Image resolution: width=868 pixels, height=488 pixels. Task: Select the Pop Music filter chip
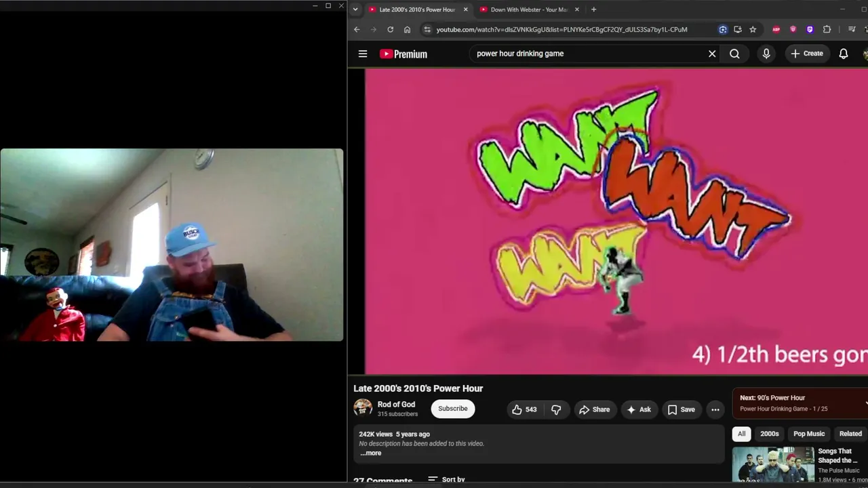tap(809, 434)
